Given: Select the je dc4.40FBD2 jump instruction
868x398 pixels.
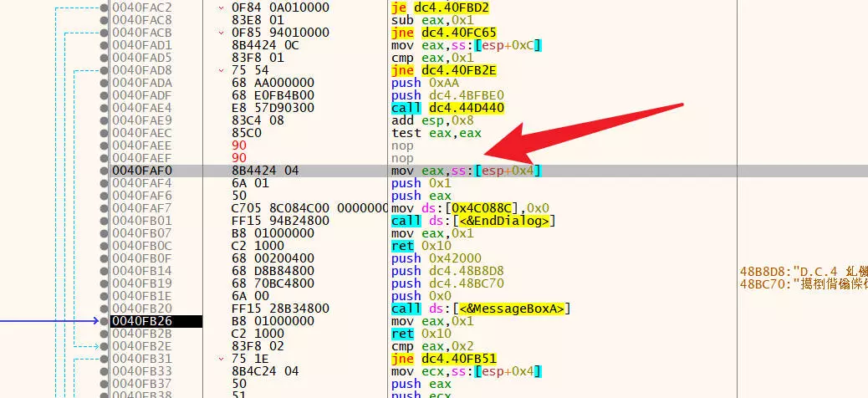Looking at the screenshot, I should 439,8.
